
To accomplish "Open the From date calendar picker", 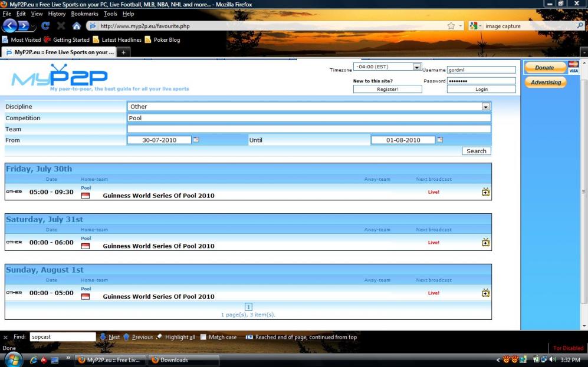I will (196, 140).
